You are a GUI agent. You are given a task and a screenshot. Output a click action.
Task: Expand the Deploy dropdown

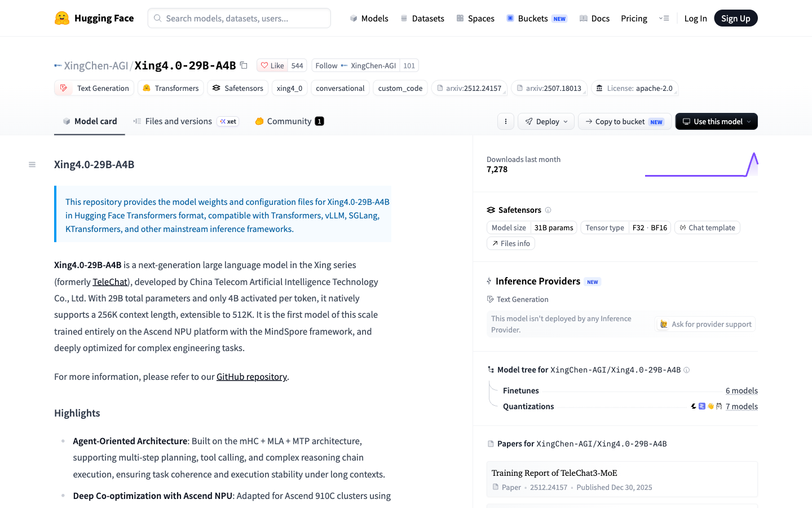546,121
